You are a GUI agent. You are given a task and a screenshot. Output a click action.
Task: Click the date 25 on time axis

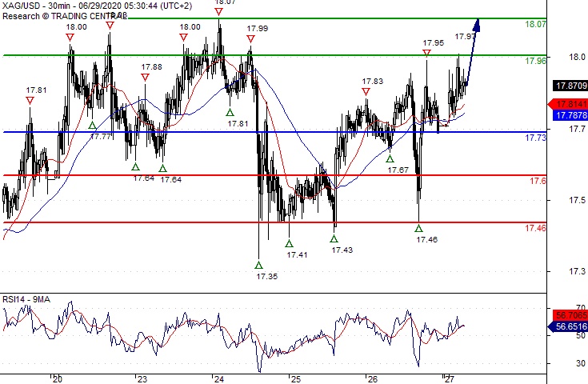pyautogui.click(x=296, y=379)
